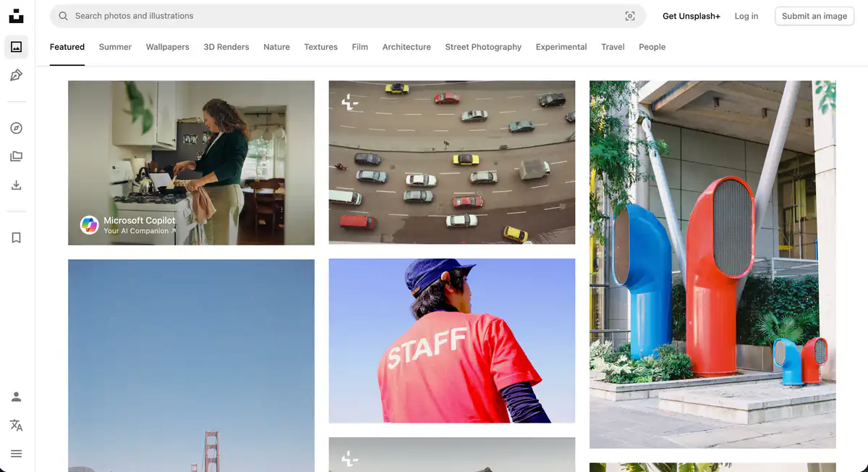Switch to the Nature tab
This screenshot has height=472, width=868.
tap(276, 47)
